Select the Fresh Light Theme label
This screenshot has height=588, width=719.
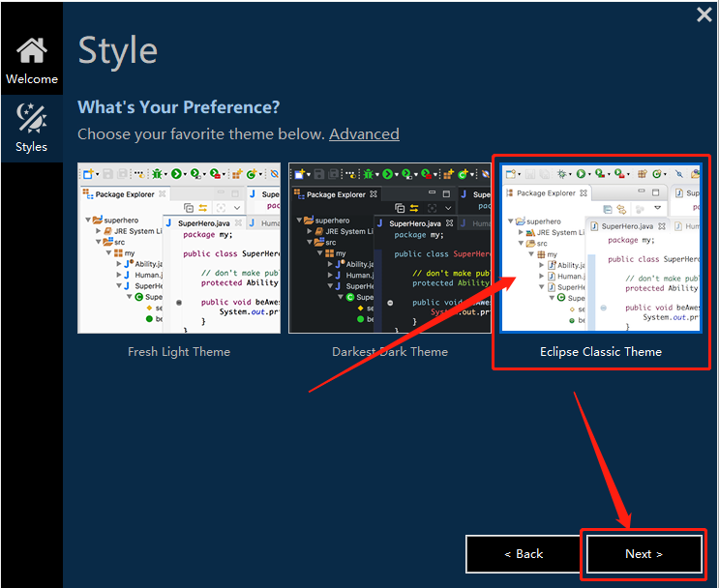click(x=179, y=351)
